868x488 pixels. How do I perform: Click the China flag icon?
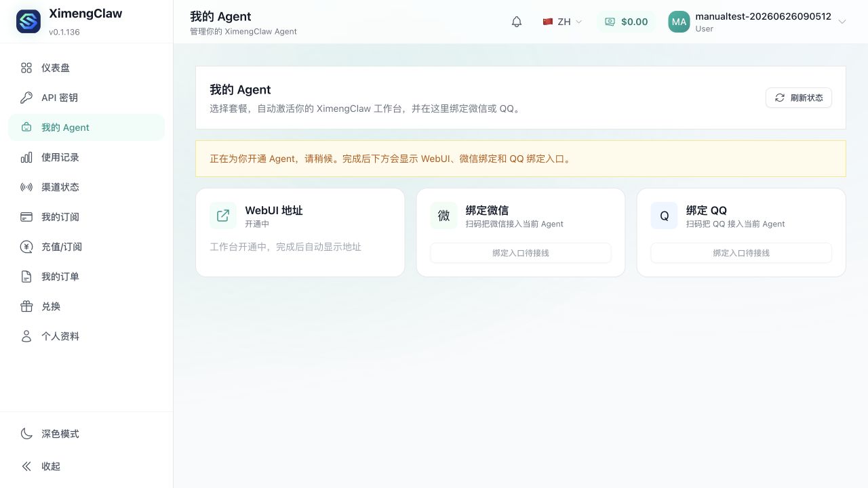tap(548, 22)
